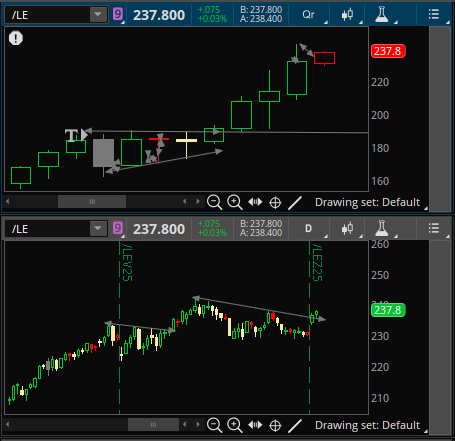Open the Qr timeframe selector, upper chart
The width and height of the screenshot is (455, 441).
coord(309,15)
